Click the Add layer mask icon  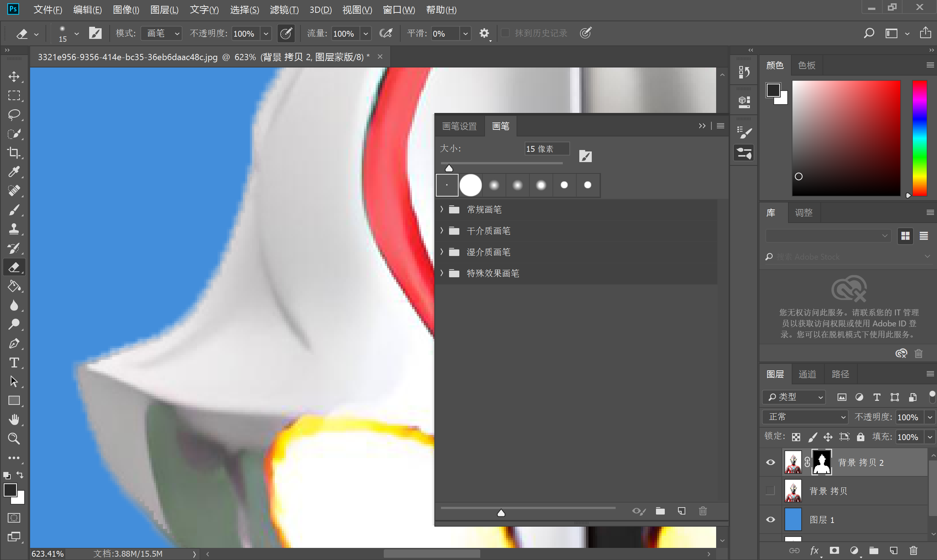tap(834, 550)
